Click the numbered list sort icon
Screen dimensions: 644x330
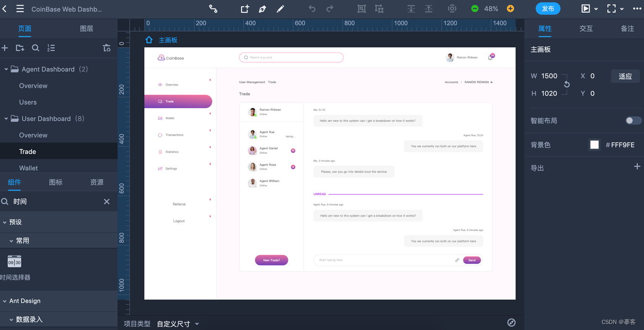(x=51, y=48)
